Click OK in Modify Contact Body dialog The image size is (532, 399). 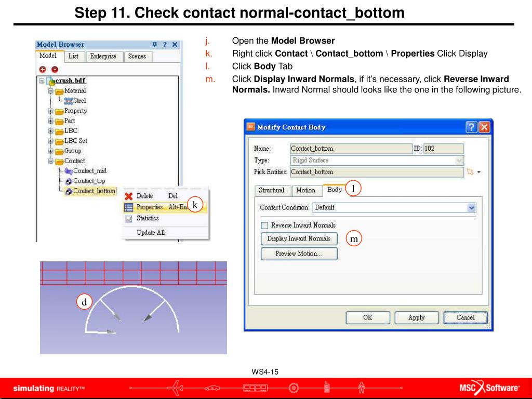tap(368, 317)
